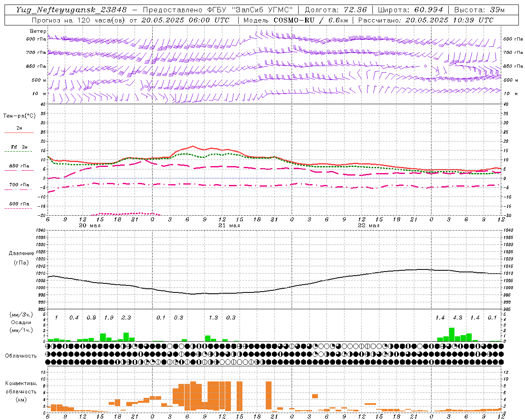This screenshot has height=420, width=525.
Task: Click the Конвективн. convective cloud label
Action: 21,383
